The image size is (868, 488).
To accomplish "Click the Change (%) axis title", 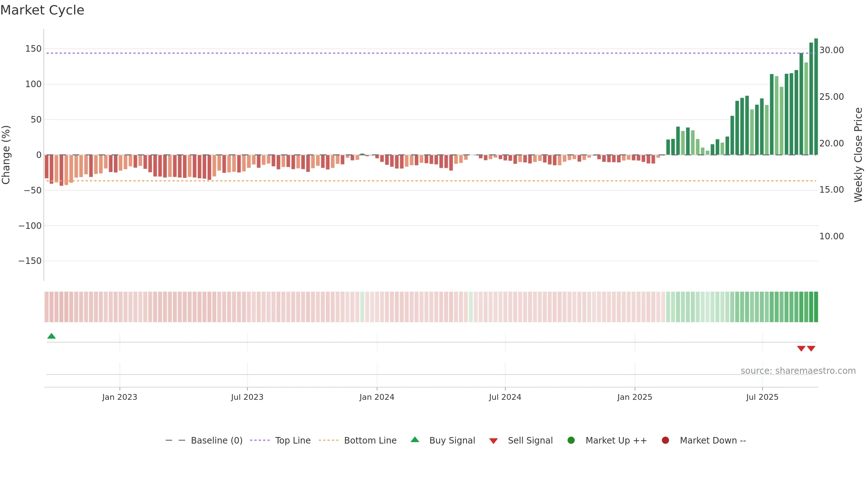I will click(x=6, y=155).
